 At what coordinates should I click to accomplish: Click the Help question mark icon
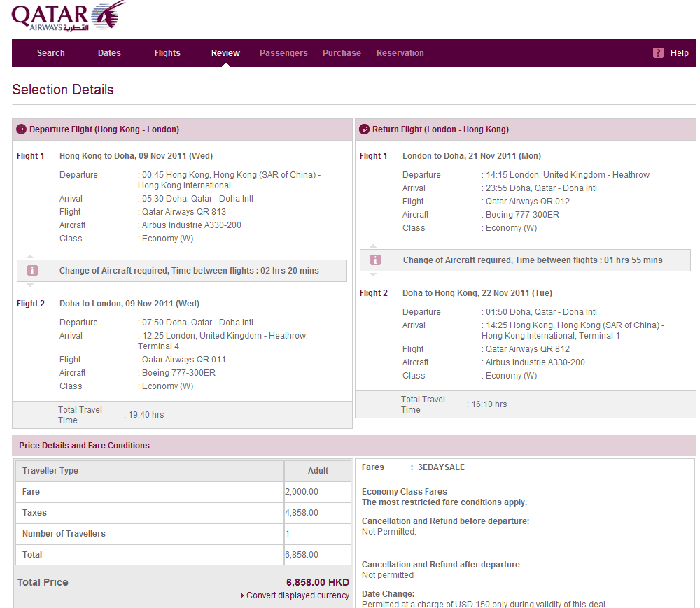658,53
